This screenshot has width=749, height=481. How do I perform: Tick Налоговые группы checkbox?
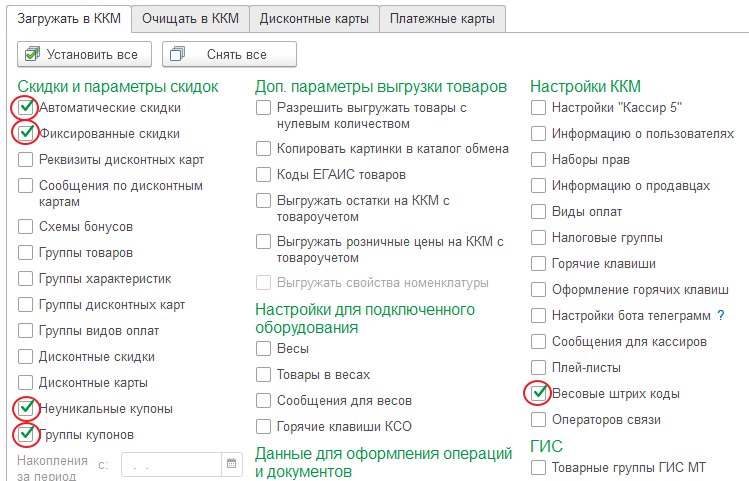pos(538,237)
